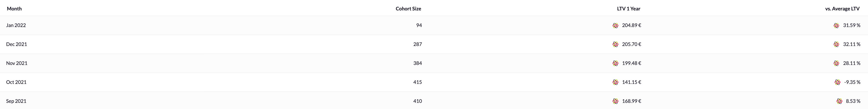The image size is (868, 109).
Task: Click the Sep 2021 cohort size 410
Action: click(x=417, y=101)
